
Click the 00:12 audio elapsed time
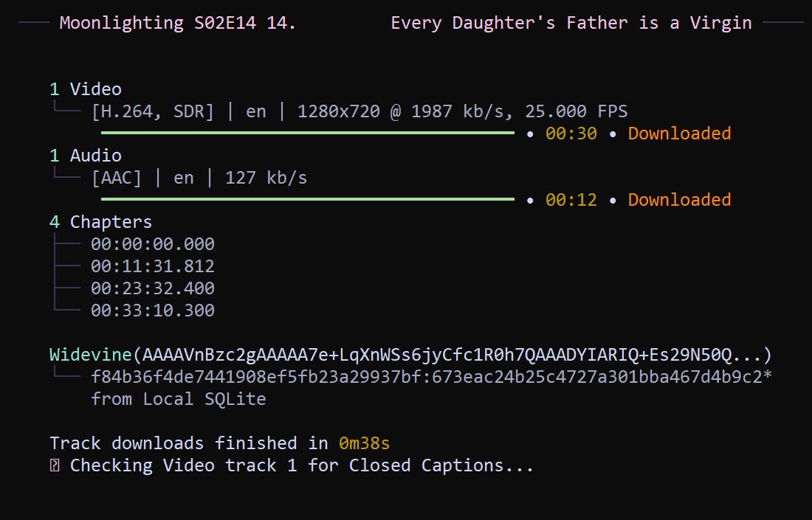(x=571, y=200)
